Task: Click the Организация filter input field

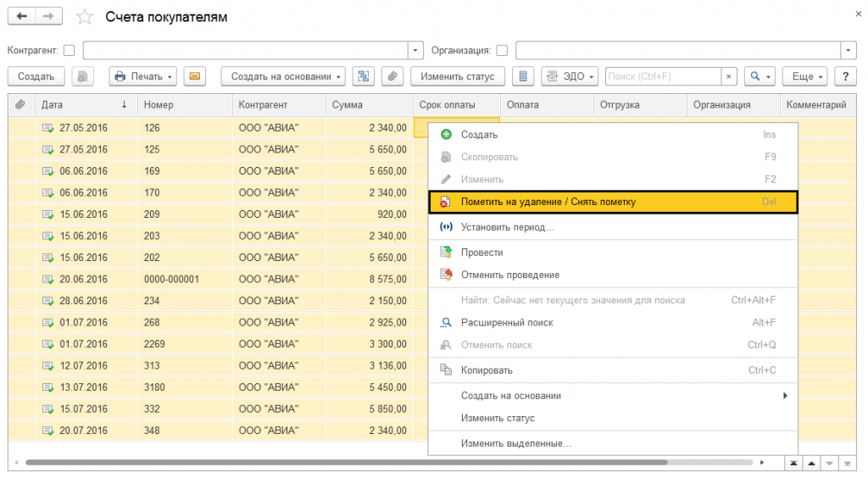Action: click(678, 50)
